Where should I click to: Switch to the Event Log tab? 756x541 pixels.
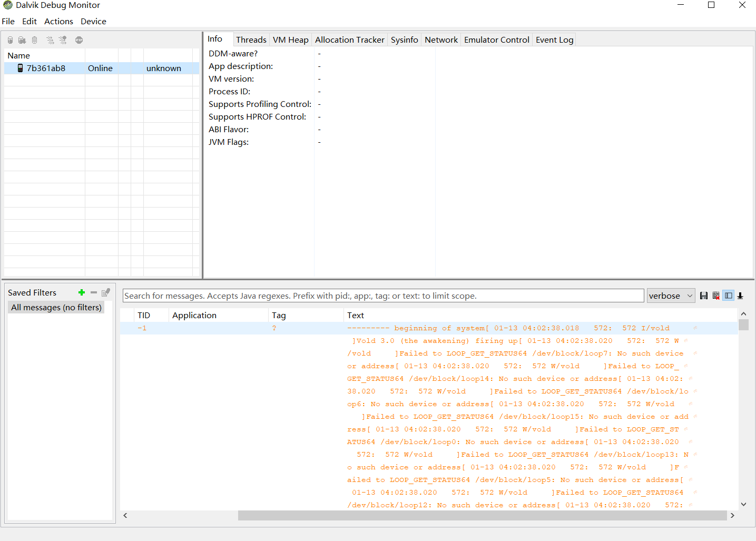click(555, 40)
